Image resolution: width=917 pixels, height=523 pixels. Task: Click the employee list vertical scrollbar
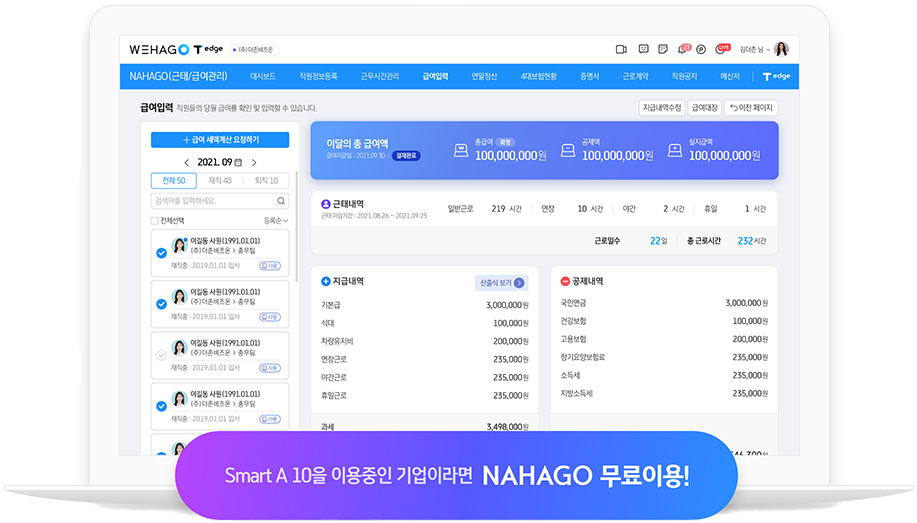pos(297,226)
